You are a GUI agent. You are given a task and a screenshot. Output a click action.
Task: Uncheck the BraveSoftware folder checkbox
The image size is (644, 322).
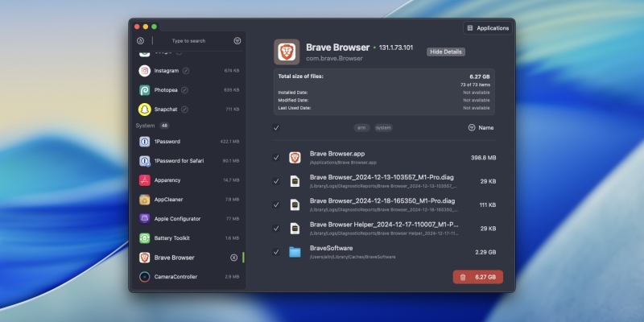tap(276, 252)
